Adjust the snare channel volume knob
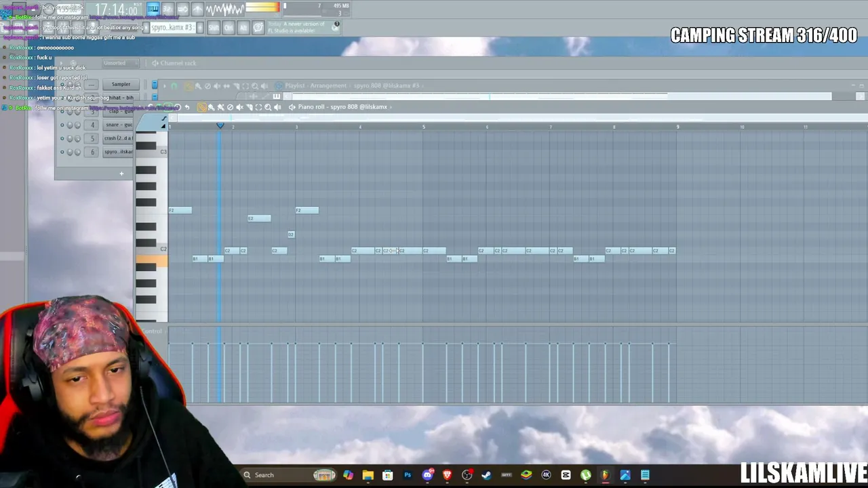868x488 pixels. click(x=77, y=125)
